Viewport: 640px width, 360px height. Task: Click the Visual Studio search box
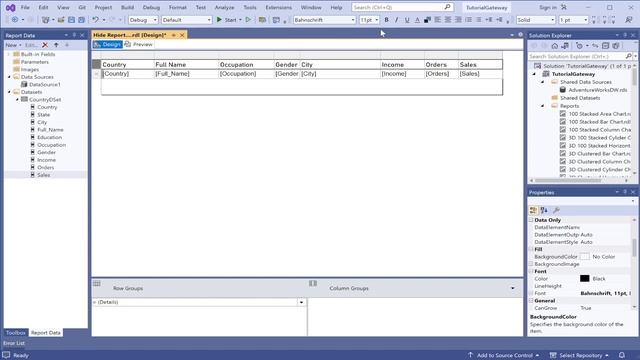tap(402, 7)
